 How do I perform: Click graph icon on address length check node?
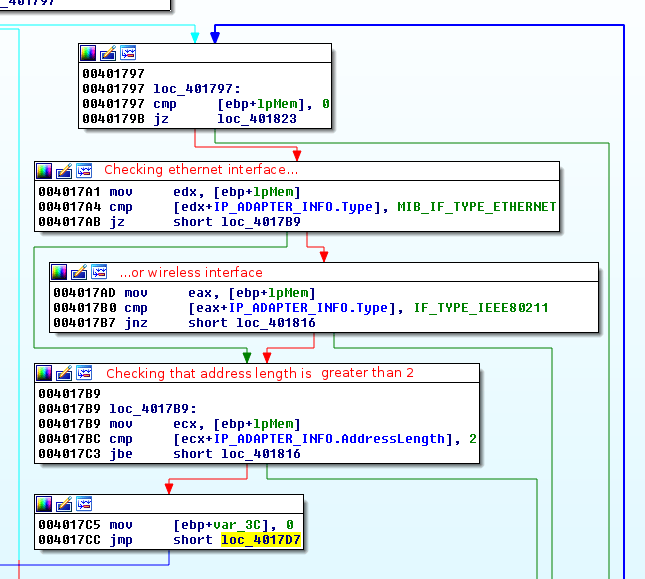point(84,373)
